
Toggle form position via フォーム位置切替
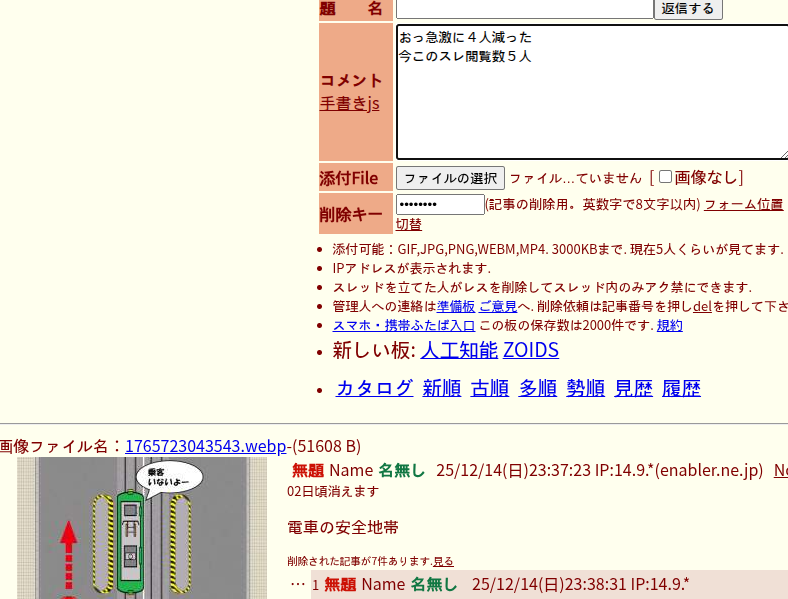point(742,205)
